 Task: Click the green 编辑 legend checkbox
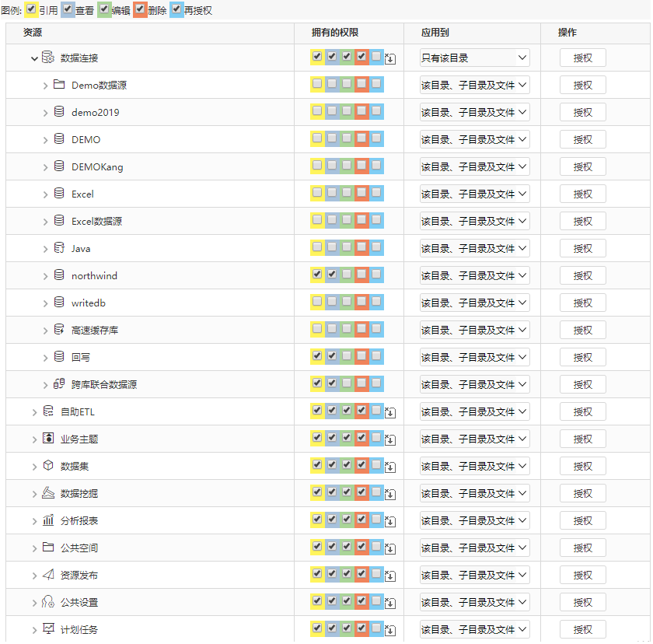point(104,9)
